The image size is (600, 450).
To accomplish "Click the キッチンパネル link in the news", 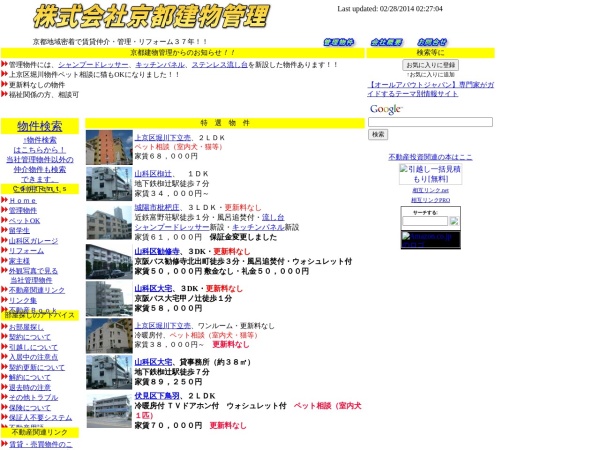I will pyautogui.click(x=160, y=65).
